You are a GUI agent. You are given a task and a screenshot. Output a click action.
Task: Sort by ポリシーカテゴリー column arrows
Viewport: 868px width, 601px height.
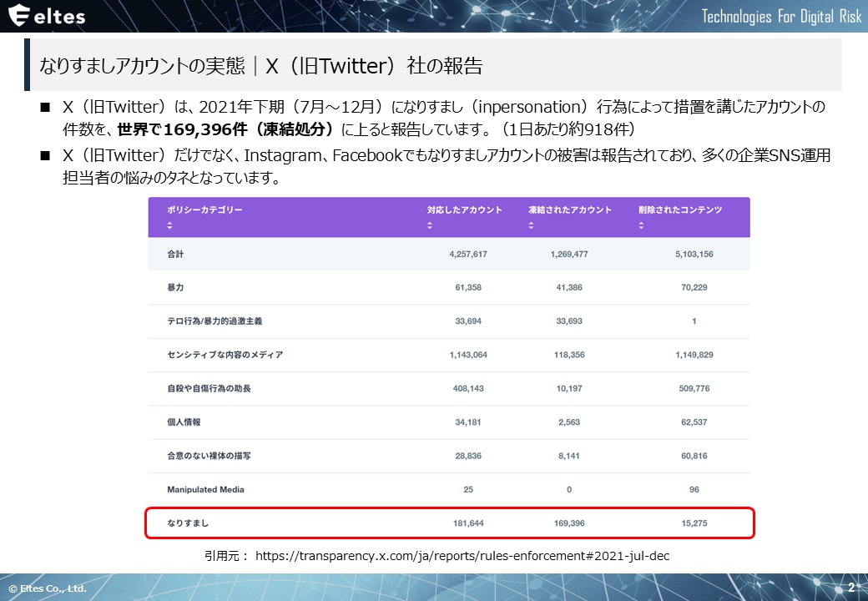click(x=170, y=225)
